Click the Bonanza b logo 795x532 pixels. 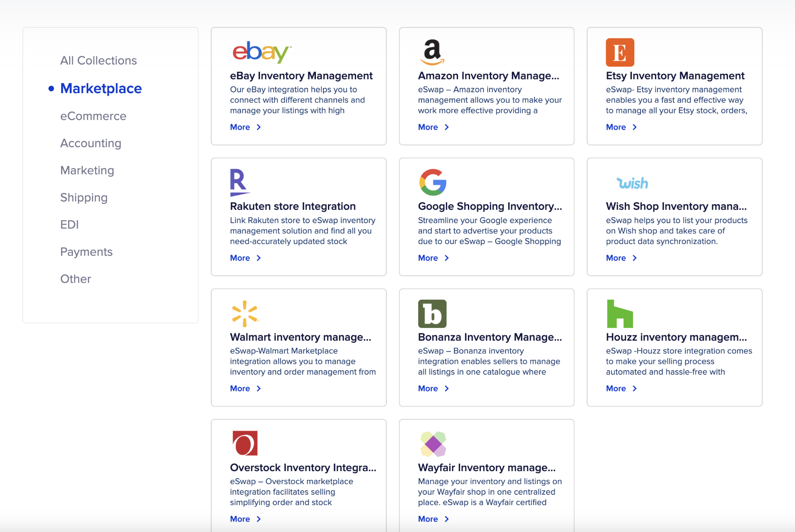click(x=432, y=313)
